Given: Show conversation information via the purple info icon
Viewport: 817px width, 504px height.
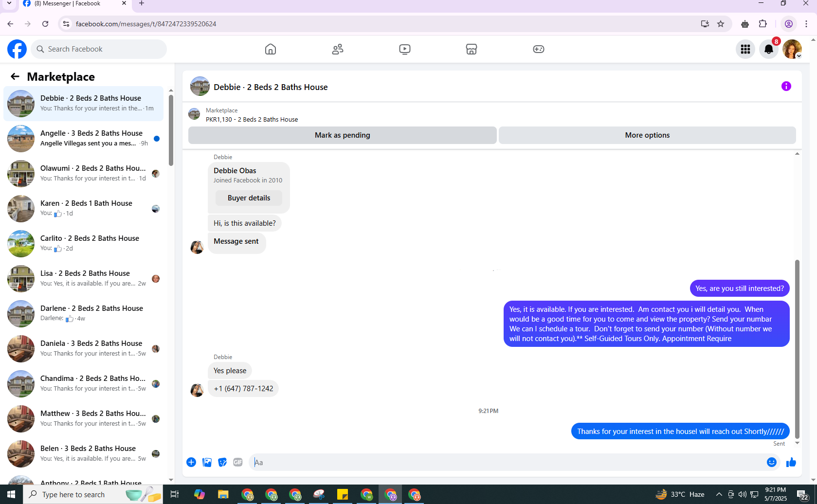Looking at the screenshot, I should pos(786,86).
